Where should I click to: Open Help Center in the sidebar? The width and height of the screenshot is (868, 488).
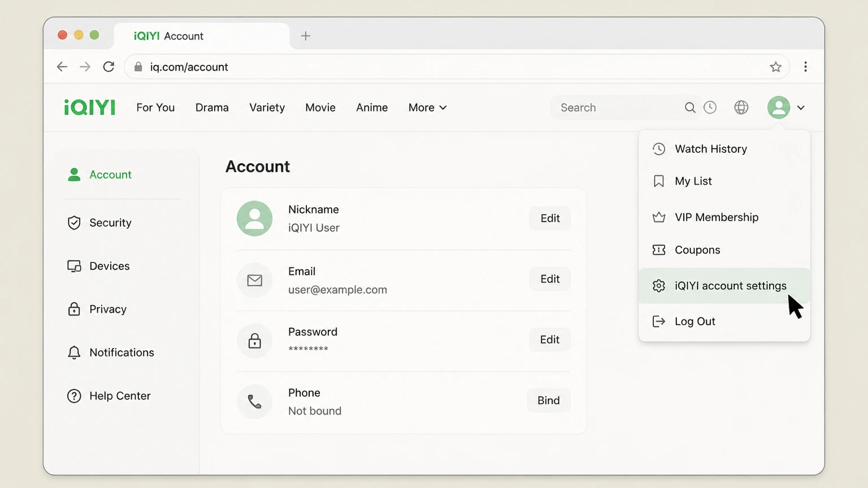tap(108, 396)
